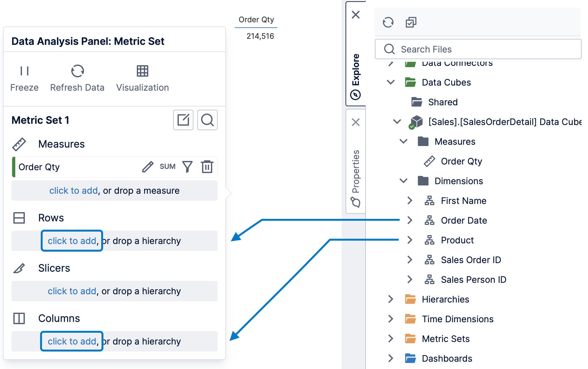Click the refresh icon in Explore toolbar
Screen dimensions: 588x369
pyautogui.click(x=388, y=22)
